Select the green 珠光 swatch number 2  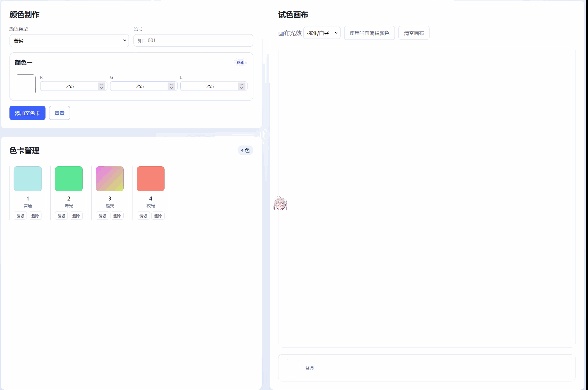tap(69, 179)
